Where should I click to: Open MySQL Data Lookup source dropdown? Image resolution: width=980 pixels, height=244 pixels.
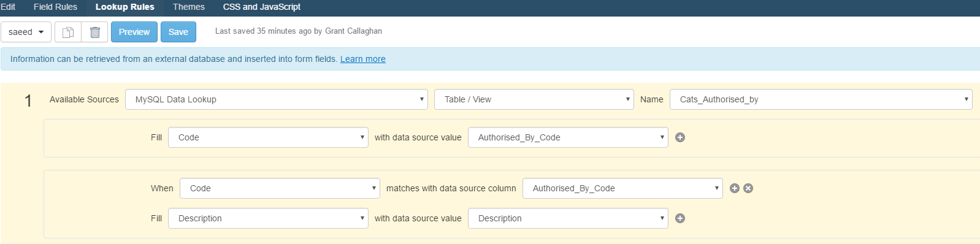pyautogui.click(x=277, y=99)
